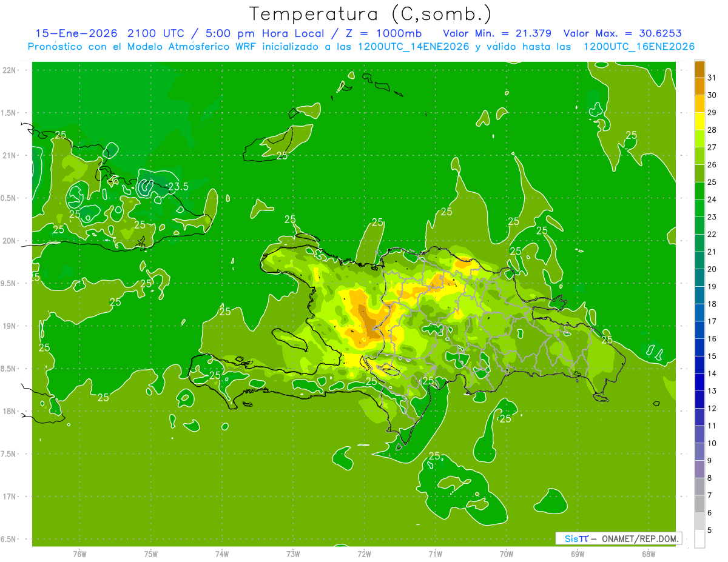Click the '21N' latitude axis label
Viewport: 728px width, 562px height.
tap(9, 155)
